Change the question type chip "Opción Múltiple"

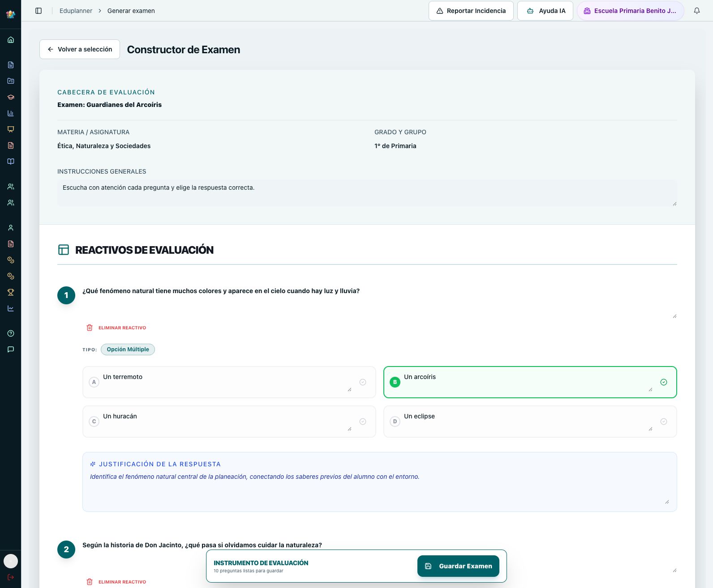[x=128, y=349]
